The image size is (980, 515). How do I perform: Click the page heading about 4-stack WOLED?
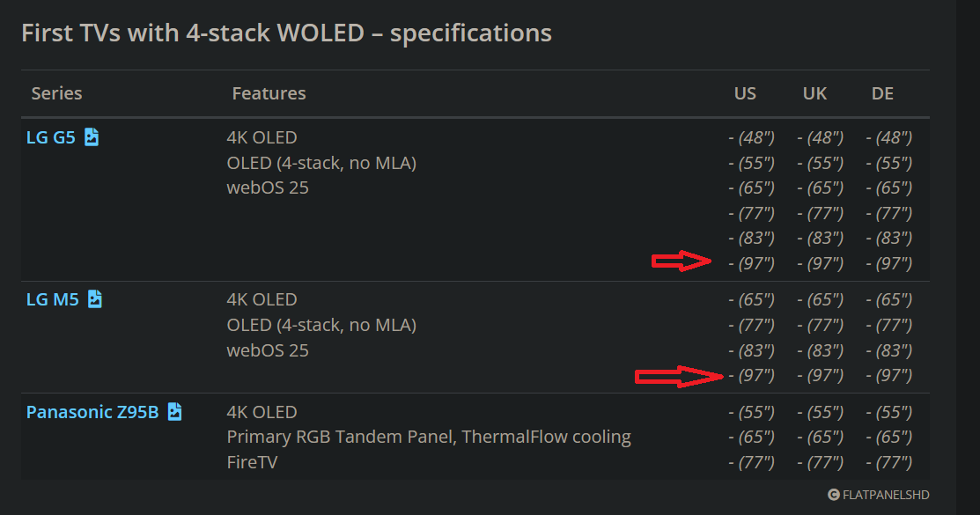click(286, 33)
